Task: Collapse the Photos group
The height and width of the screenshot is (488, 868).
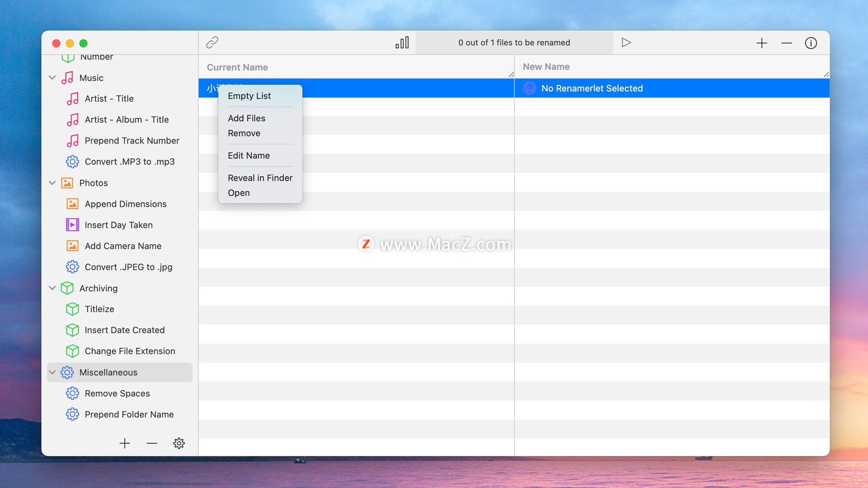Action: point(52,183)
